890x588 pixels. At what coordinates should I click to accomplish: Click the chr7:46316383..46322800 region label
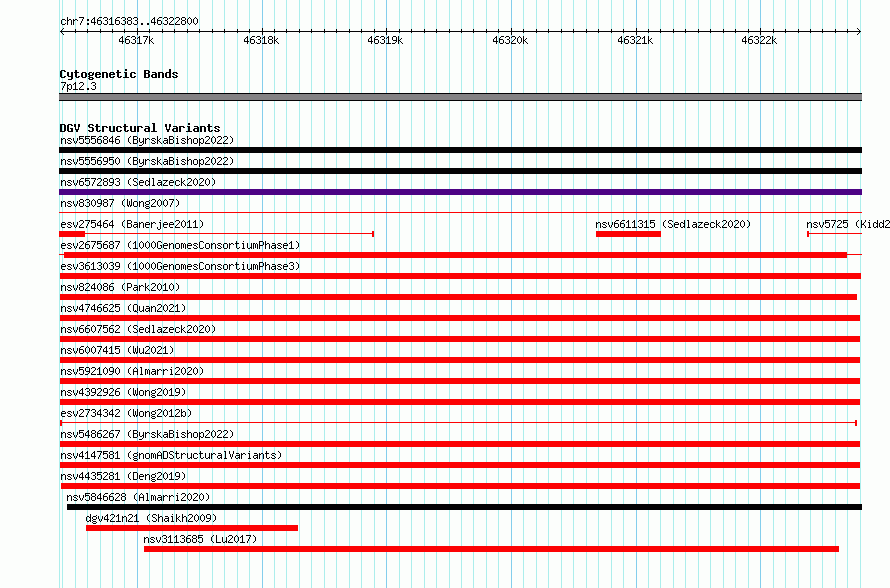tap(129, 21)
